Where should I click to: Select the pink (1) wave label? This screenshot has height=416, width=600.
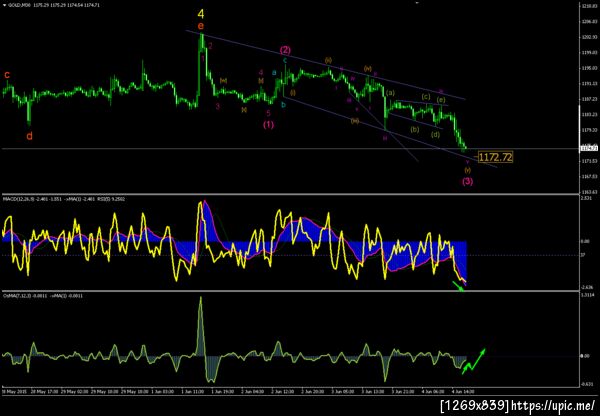coord(269,125)
